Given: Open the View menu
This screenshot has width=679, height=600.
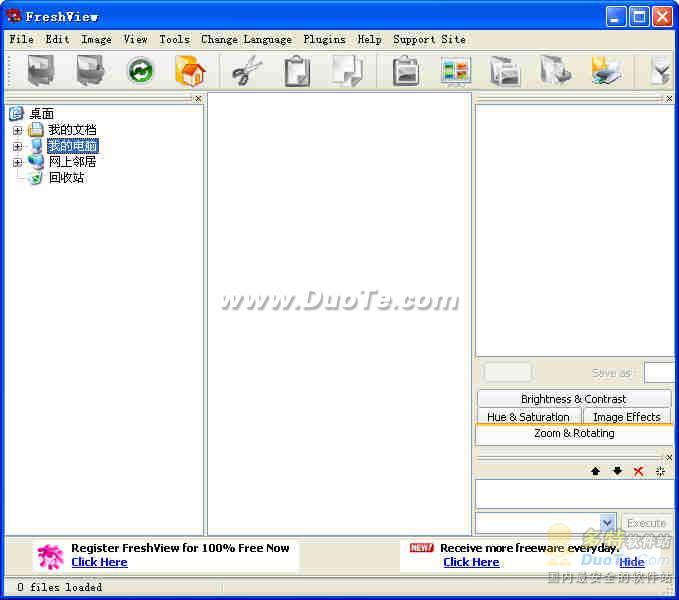Looking at the screenshot, I should pyautogui.click(x=135, y=39).
